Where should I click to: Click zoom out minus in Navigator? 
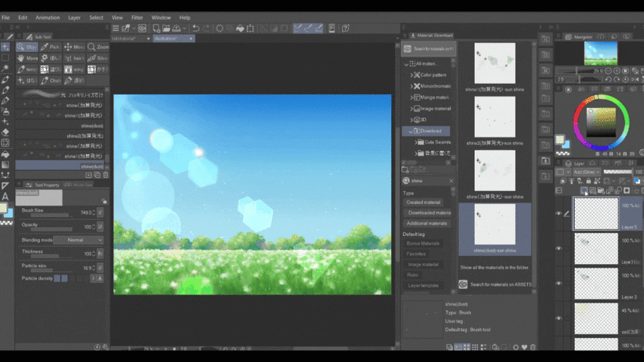[x=608, y=71]
